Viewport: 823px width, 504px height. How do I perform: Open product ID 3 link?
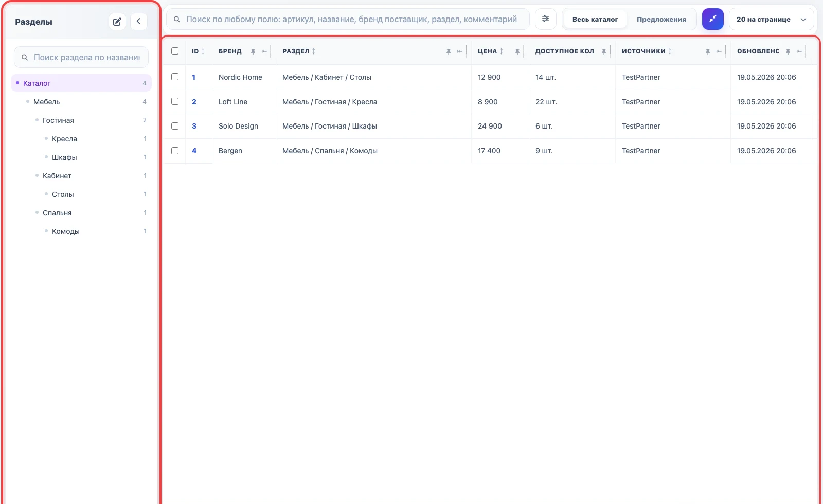point(194,126)
